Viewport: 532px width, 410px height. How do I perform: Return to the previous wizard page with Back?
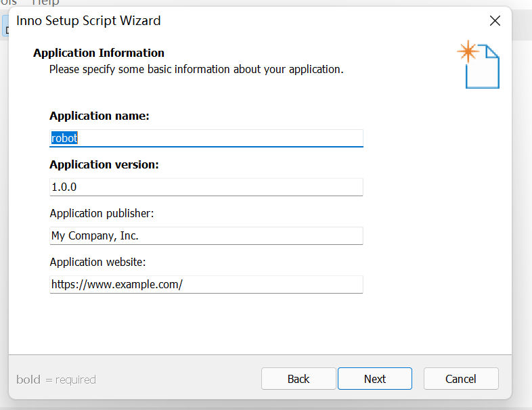coord(298,378)
